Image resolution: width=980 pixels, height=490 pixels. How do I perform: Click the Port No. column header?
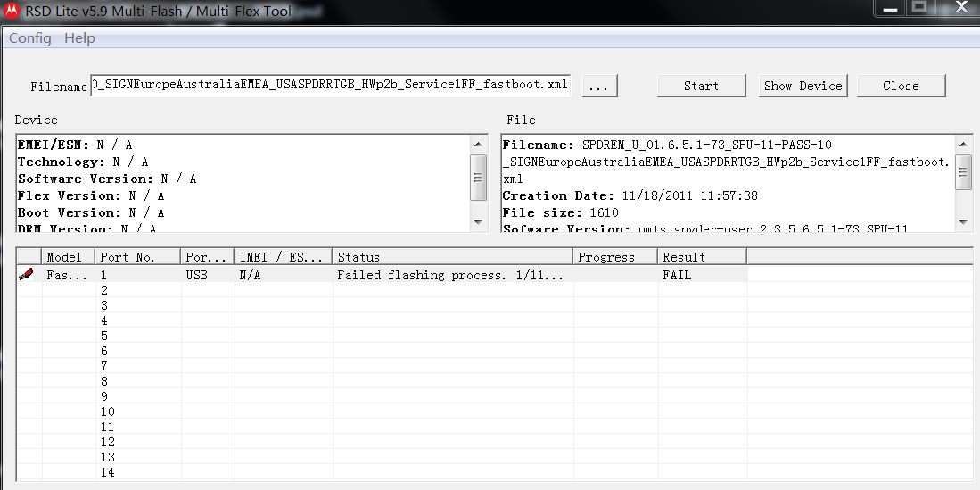point(138,256)
